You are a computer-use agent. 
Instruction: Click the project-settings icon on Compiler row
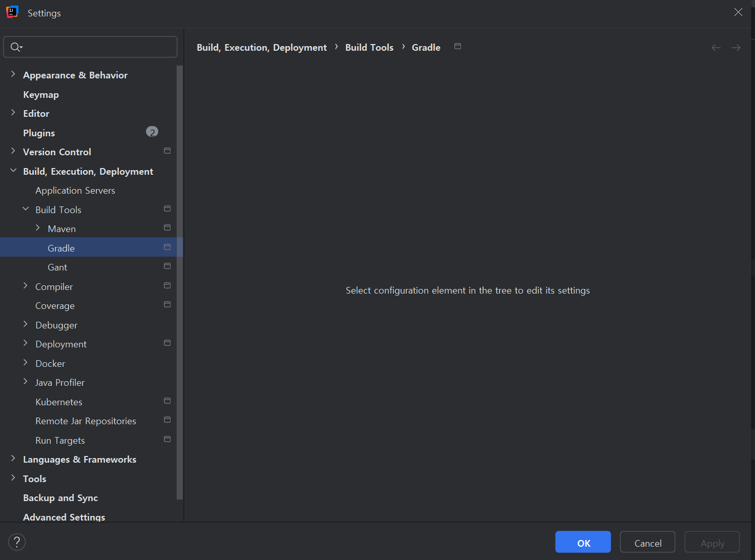pos(167,285)
